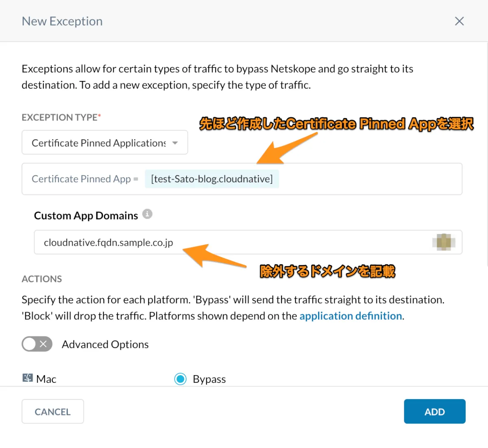The width and height of the screenshot is (488, 448).
Task: Click the Mac platform icon
Action: pyautogui.click(x=28, y=378)
